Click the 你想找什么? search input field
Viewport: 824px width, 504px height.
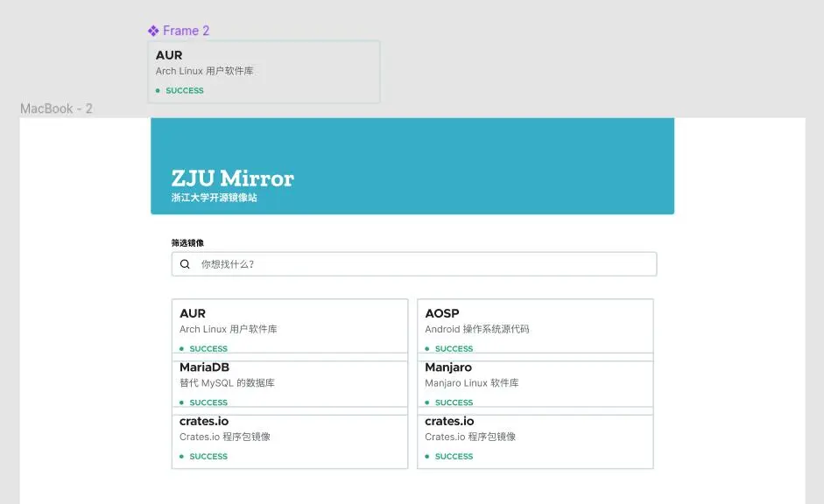tap(420, 264)
